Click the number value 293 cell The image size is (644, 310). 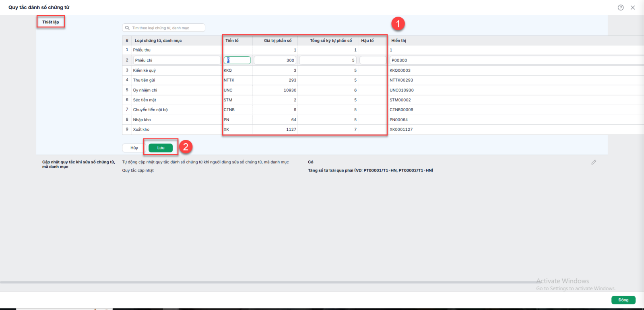click(x=275, y=80)
